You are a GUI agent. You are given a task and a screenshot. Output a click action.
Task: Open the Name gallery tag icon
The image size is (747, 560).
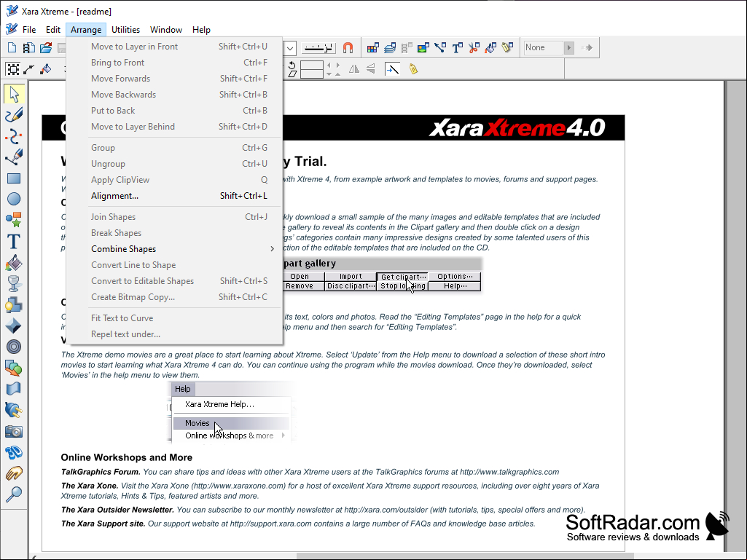(x=507, y=47)
